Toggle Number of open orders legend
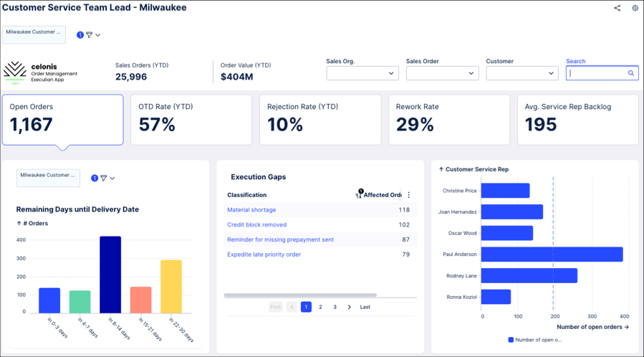This screenshot has width=644, height=357. 534,340
